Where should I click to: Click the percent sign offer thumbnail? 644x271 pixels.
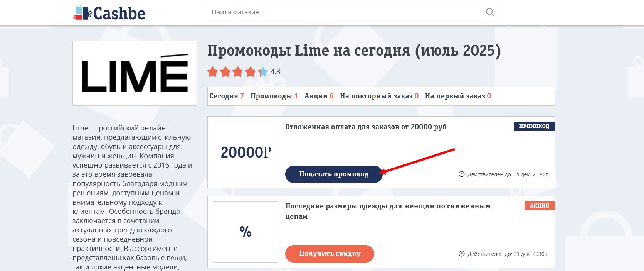245,232
